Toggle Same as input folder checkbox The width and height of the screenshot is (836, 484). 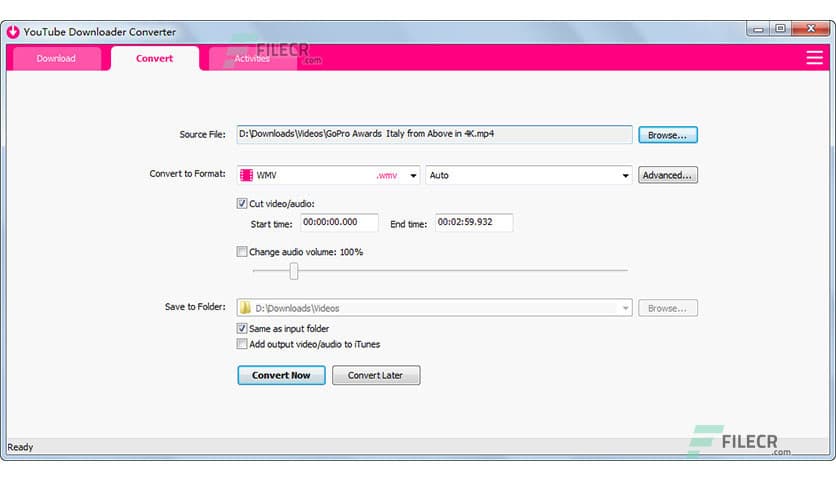(242, 328)
